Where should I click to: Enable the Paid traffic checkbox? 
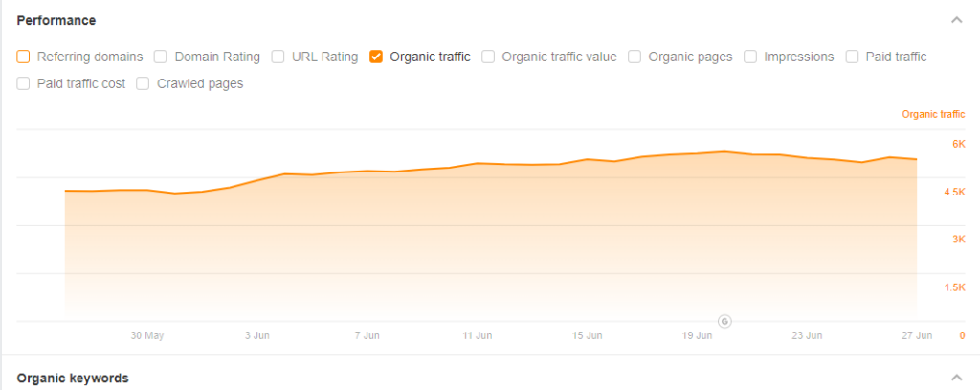(853, 57)
